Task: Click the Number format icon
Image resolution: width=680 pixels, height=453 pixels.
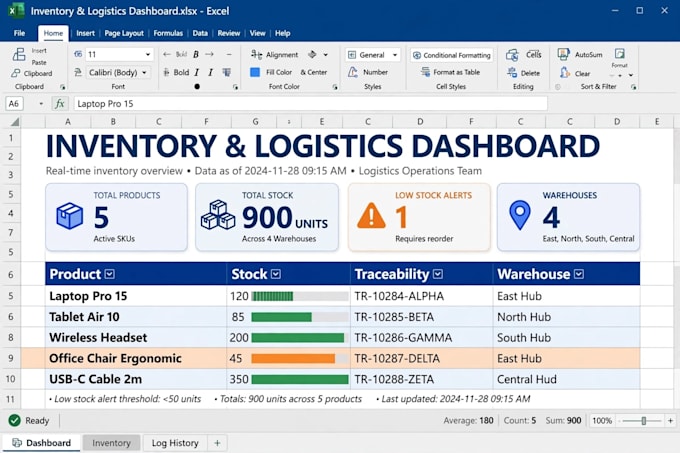Action: pos(353,72)
